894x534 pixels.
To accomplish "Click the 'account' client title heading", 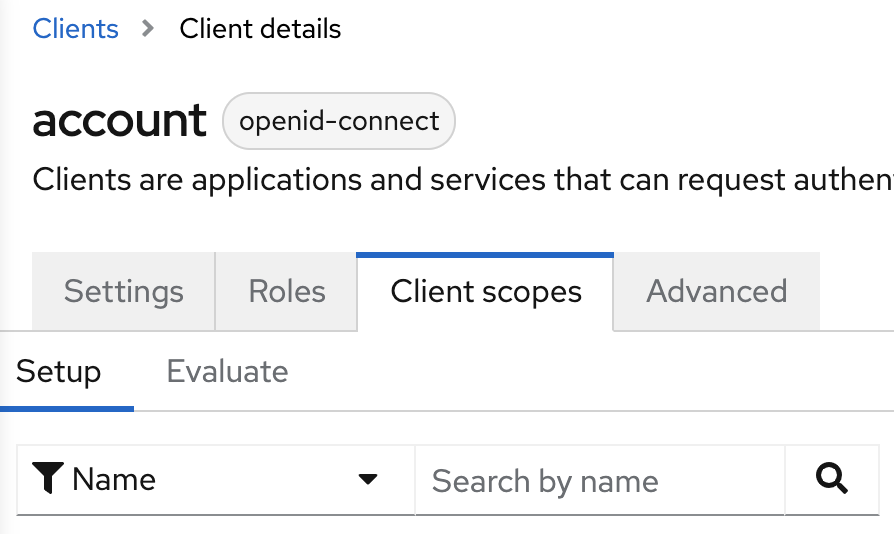I will tap(119, 121).
